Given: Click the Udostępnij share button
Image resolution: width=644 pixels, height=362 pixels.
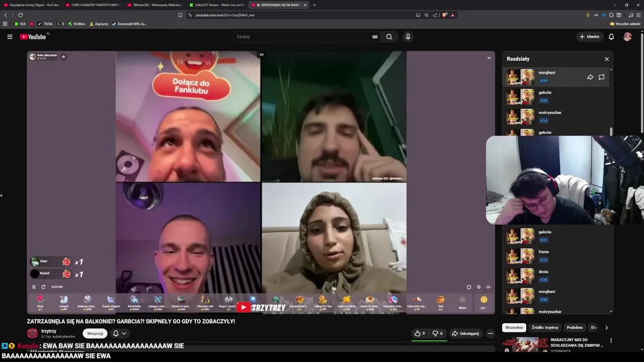Looking at the screenshot, I should pos(465,333).
